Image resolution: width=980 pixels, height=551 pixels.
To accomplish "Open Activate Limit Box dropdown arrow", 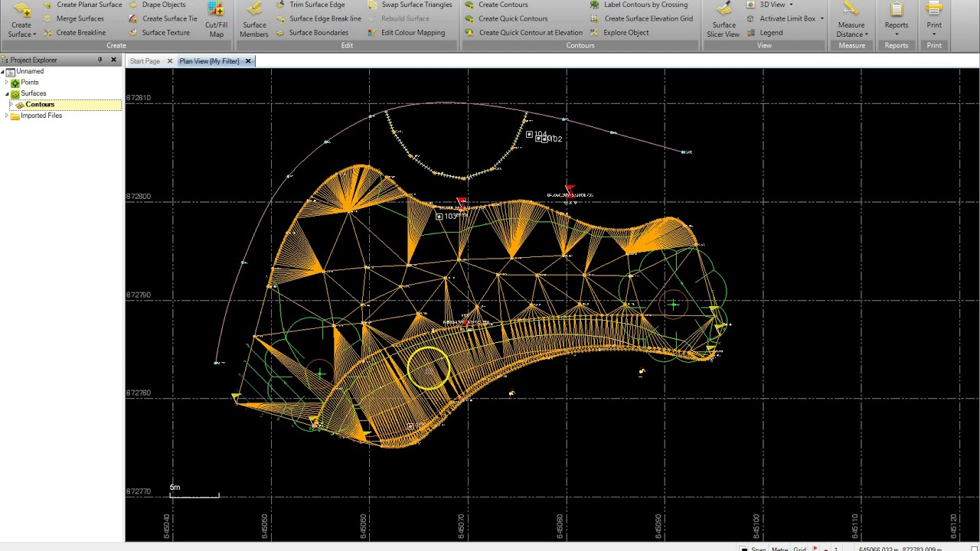I will click(x=822, y=18).
